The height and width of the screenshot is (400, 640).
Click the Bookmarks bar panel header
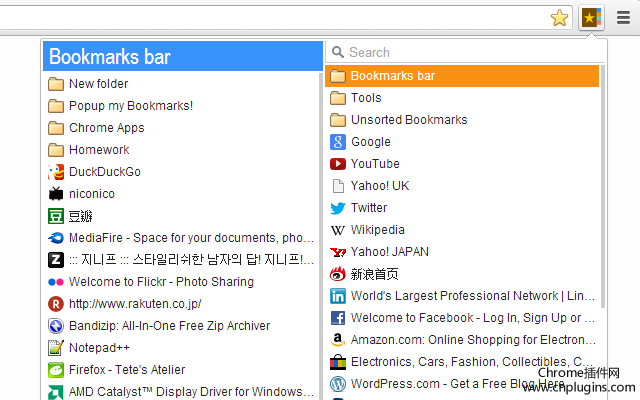pos(183,56)
